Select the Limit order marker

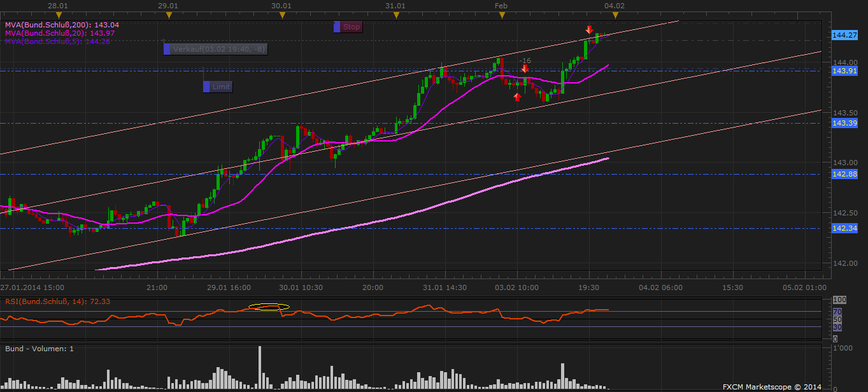coord(217,87)
